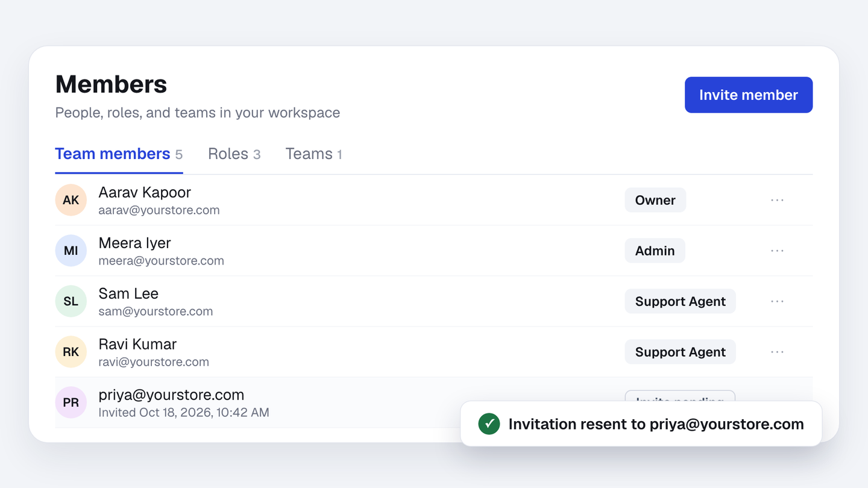Click the email aarav@yourstore.com
Screen dimensions: 868x488
coord(159,210)
